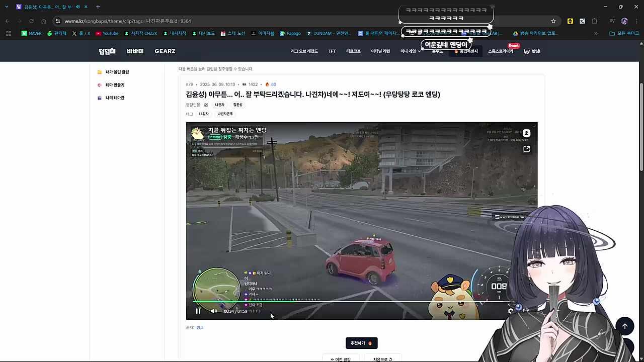The image size is (644, 362).
Task: Open the 치지직 CHZZK bookmark
Action: [x=140, y=34]
